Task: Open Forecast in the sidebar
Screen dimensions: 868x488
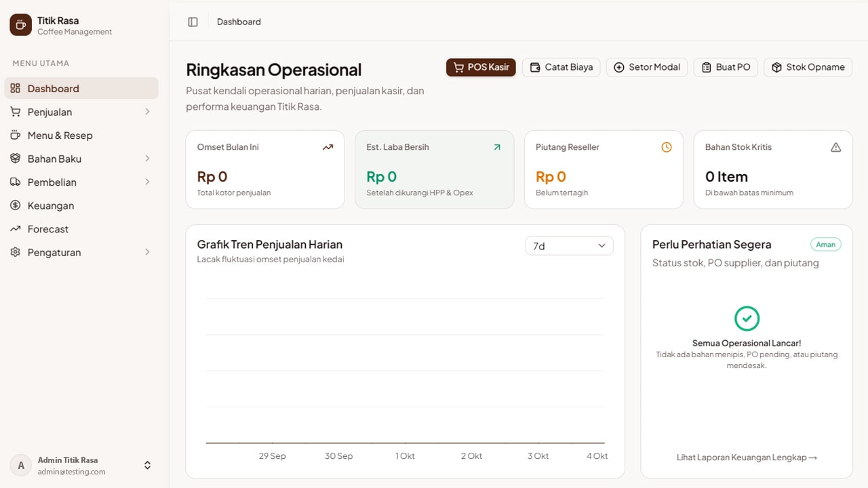Action: point(81,229)
